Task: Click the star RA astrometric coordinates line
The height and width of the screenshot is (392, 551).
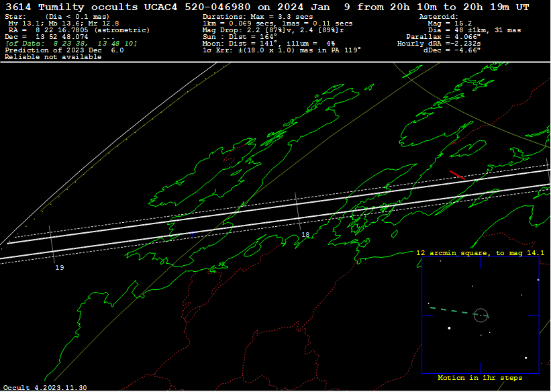Action: click(77, 30)
